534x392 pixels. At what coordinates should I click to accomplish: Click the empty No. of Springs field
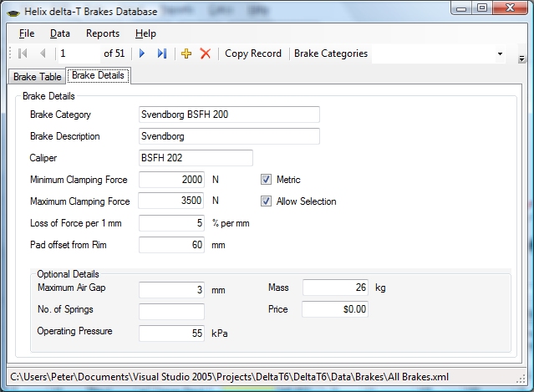[171, 312]
